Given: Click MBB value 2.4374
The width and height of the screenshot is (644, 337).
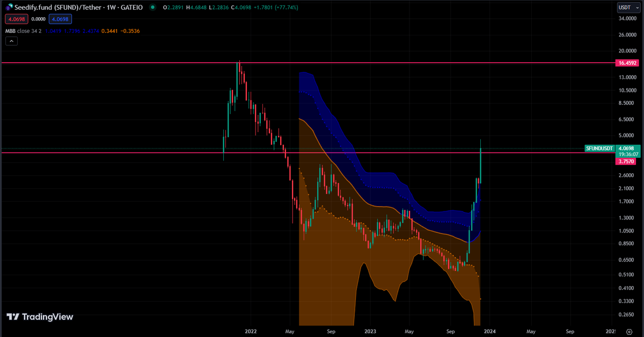Looking at the screenshot, I should tap(90, 31).
